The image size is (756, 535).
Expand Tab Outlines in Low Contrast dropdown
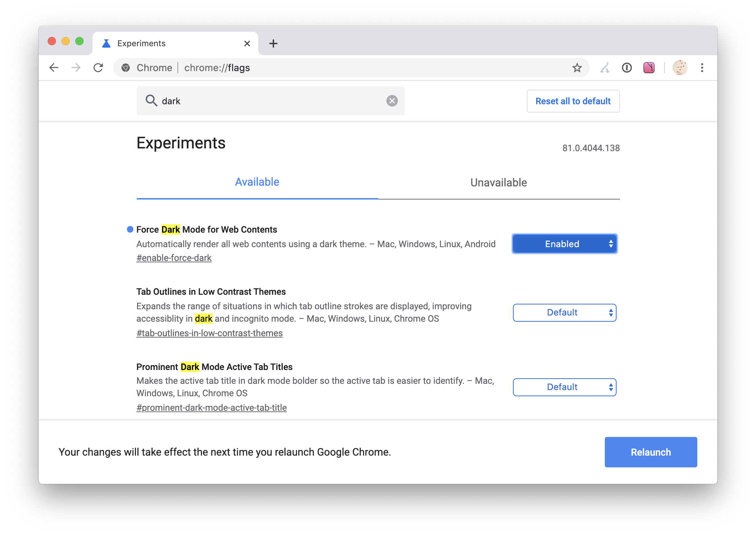click(564, 311)
